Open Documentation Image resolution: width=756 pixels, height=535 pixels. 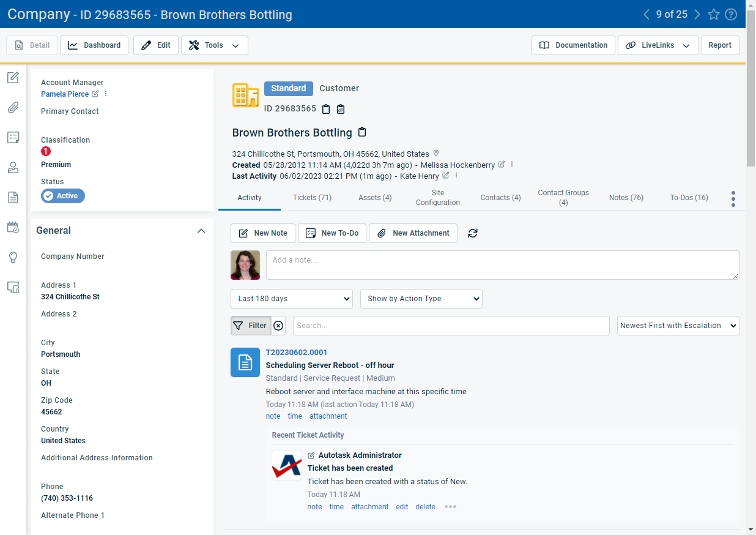pyautogui.click(x=573, y=45)
